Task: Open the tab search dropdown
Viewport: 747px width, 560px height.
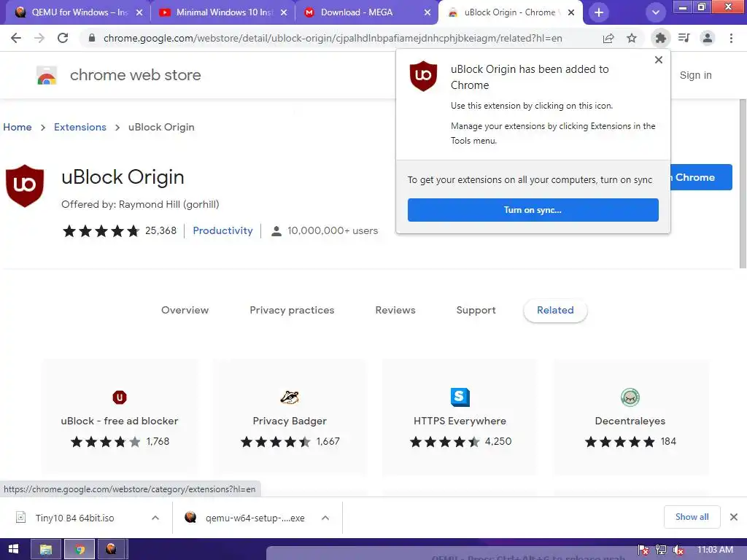Action: point(656,13)
